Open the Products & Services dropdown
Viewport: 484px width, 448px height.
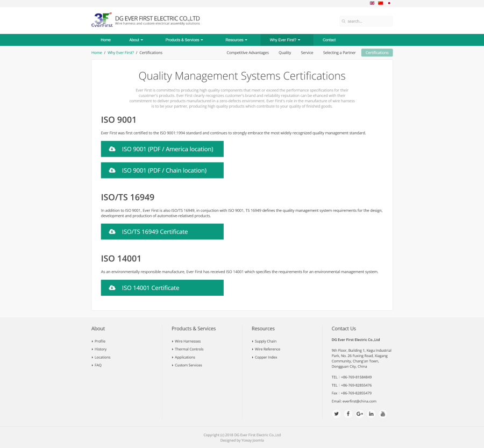coord(184,40)
